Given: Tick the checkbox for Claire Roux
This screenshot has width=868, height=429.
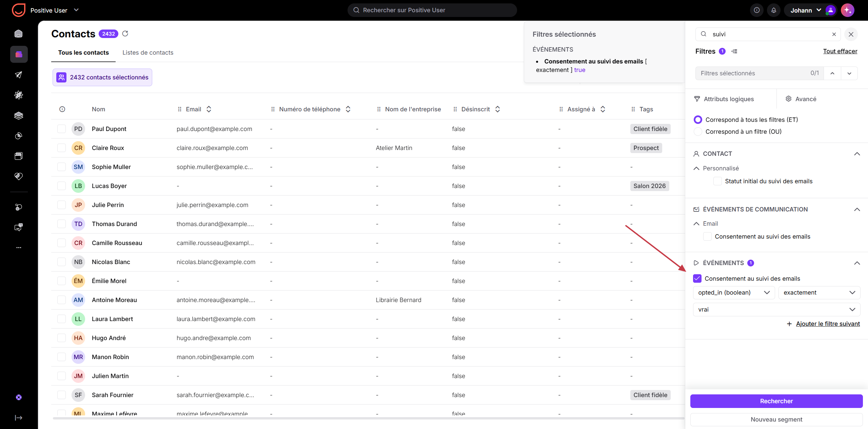Looking at the screenshot, I should tap(61, 148).
